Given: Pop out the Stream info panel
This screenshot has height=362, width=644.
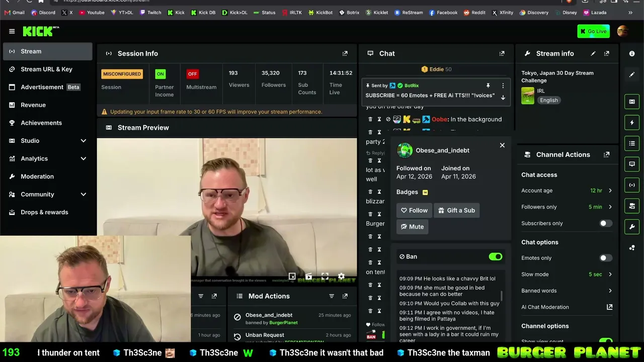Looking at the screenshot, I should 607,53.
